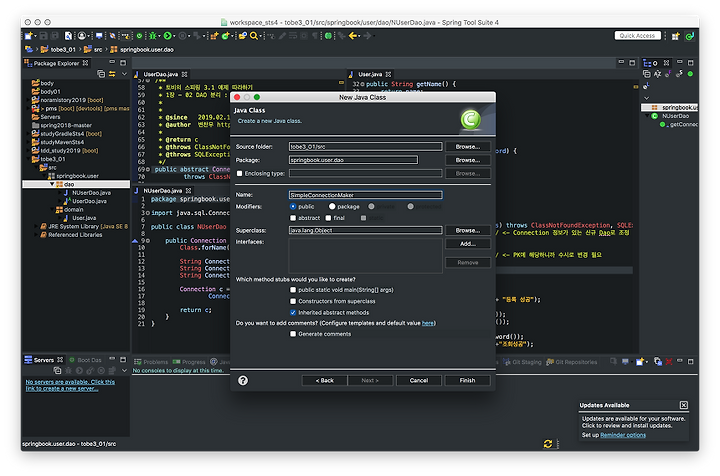Click the yellow Back navigation arrow
The image size is (720, 476).
(x=353, y=36)
